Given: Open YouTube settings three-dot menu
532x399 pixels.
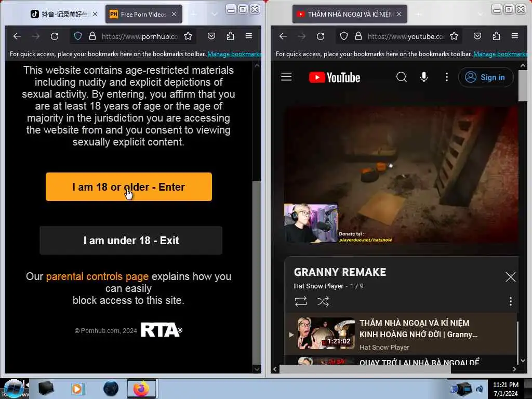Looking at the screenshot, I should (446, 77).
